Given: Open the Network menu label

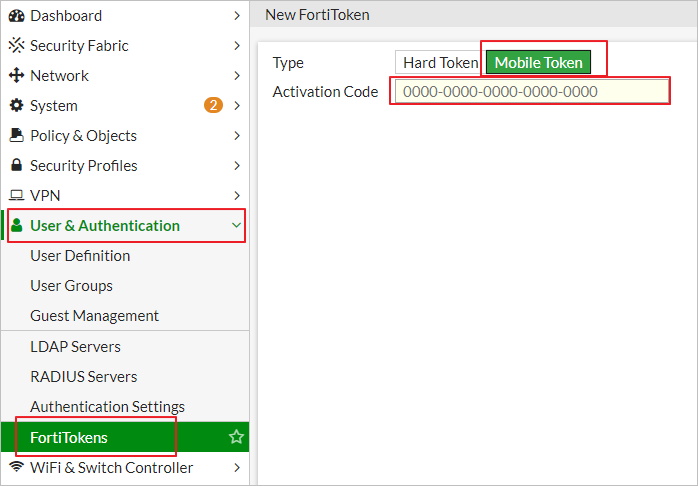Looking at the screenshot, I should (x=59, y=76).
